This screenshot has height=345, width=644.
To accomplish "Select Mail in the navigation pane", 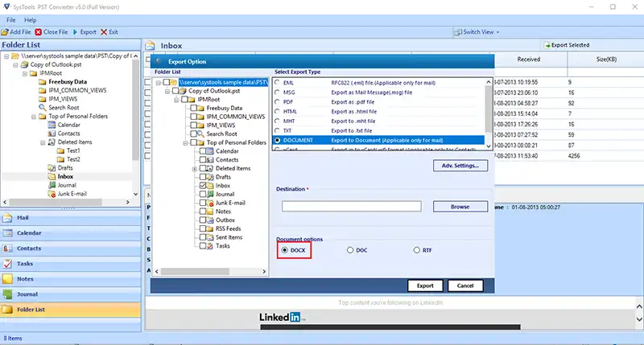I will (x=71, y=218).
